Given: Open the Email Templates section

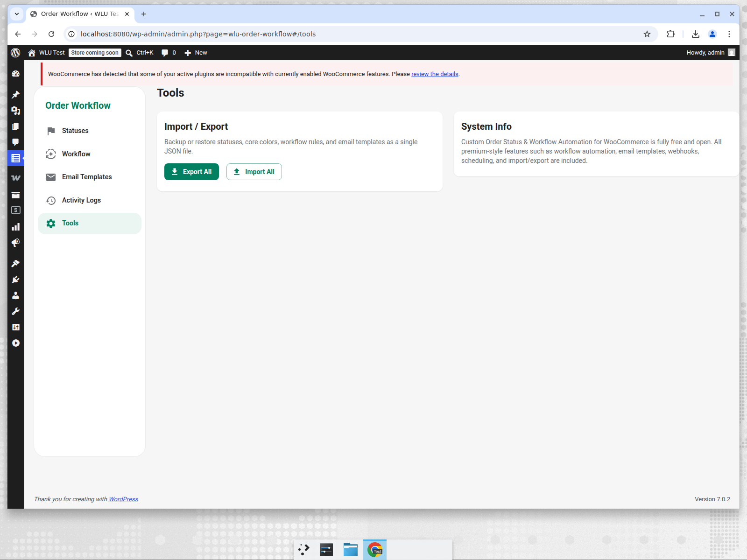Looking at the screenshot, I should [90, 177].
